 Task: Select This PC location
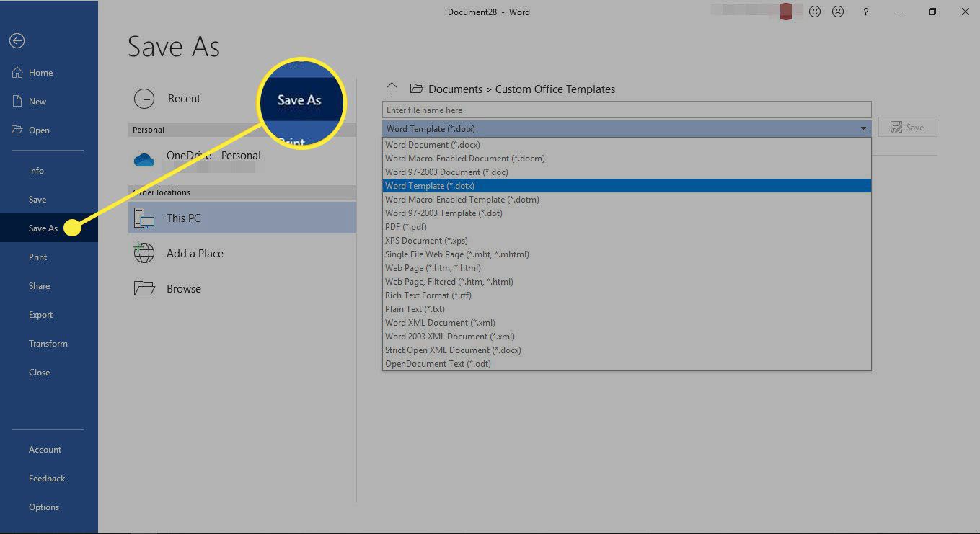point(242,218)
